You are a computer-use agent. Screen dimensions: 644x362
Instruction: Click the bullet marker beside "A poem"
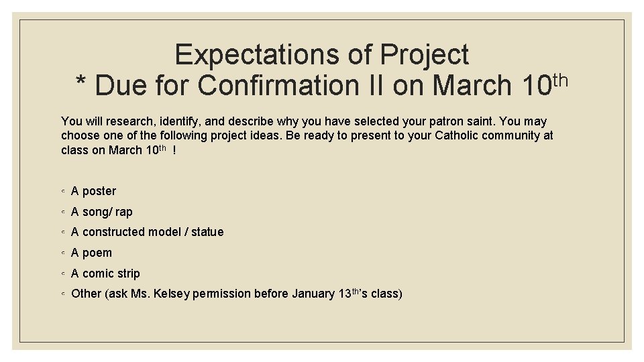click(x=62, y=253)
